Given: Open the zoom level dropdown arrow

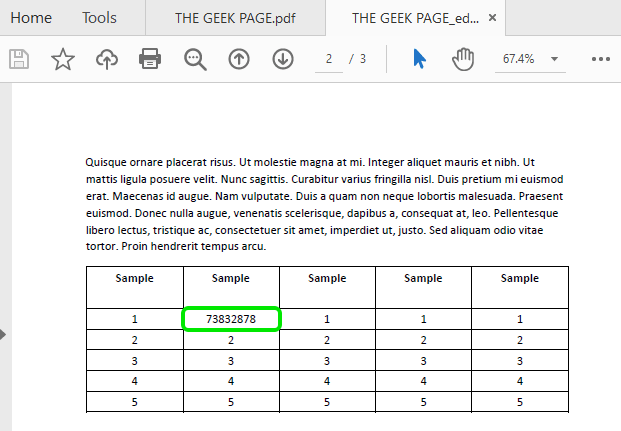Looking at the screenshot, I should [554, 59].
